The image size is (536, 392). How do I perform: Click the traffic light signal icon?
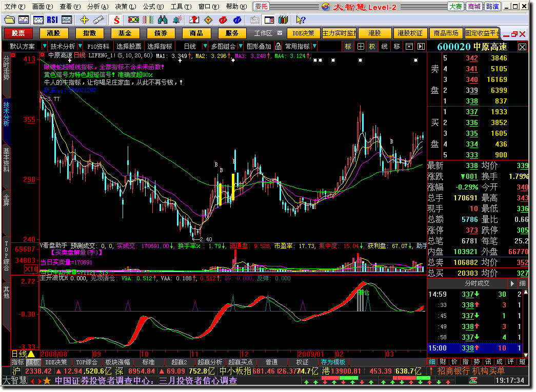pos(133,20)
